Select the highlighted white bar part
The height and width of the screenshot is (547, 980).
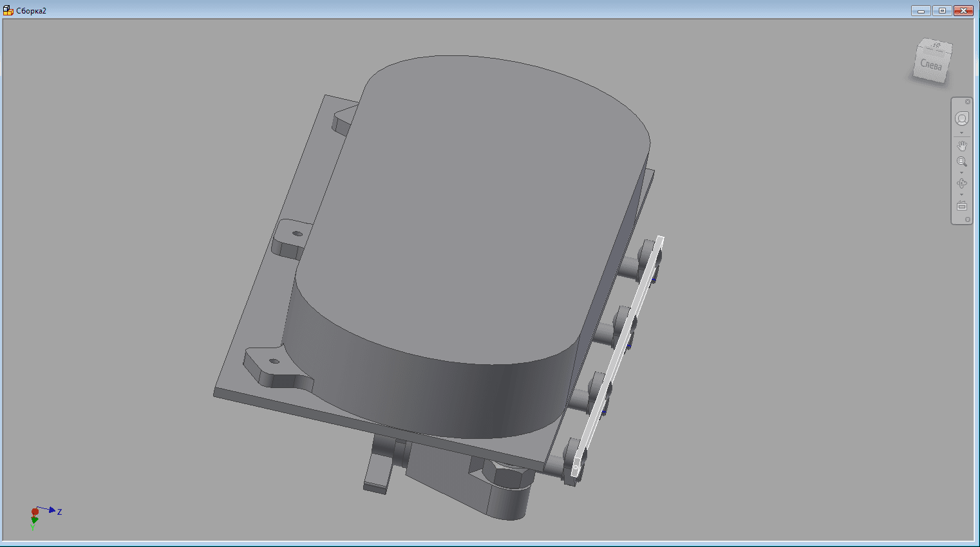pos(618,354)
